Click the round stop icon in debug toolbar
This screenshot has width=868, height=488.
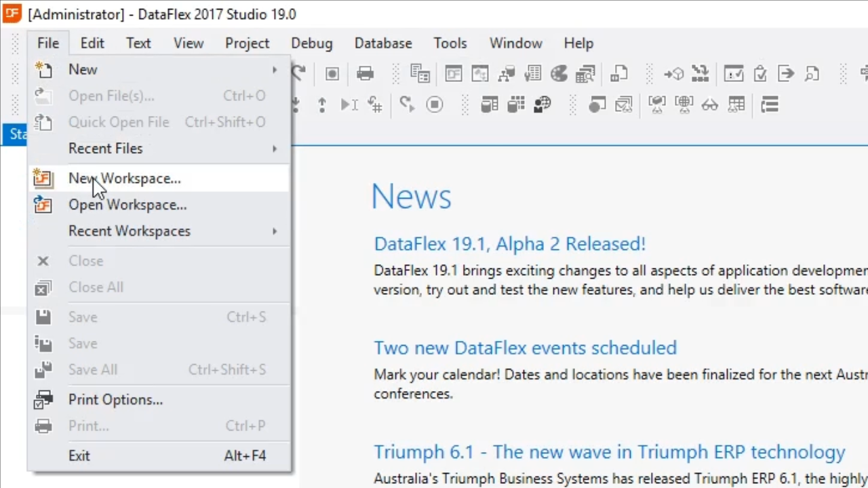pyautogui.click(x=435, y=104)
